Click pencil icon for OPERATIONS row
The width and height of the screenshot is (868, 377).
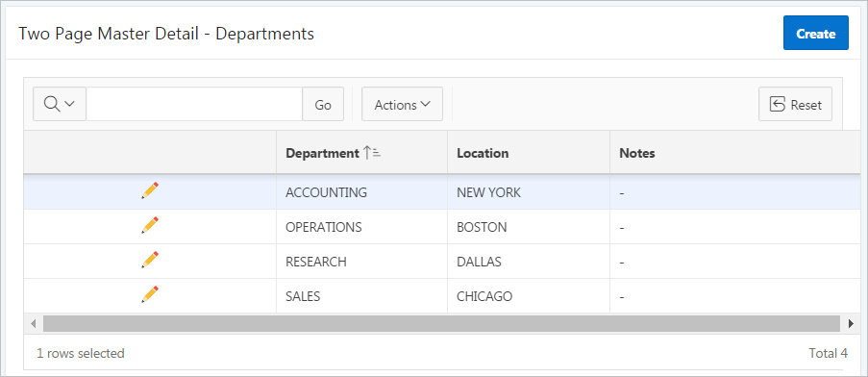(150, 225)
